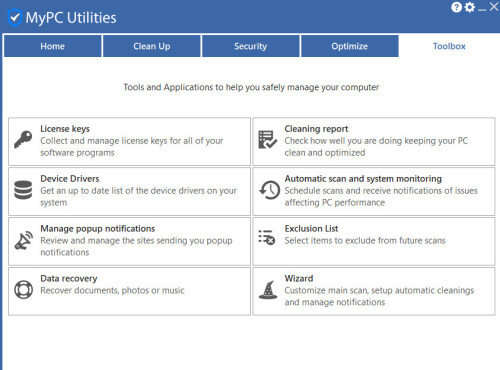Click 'Check how well you are doing' description
500x370 pixels.
click(x=376, y=147)
